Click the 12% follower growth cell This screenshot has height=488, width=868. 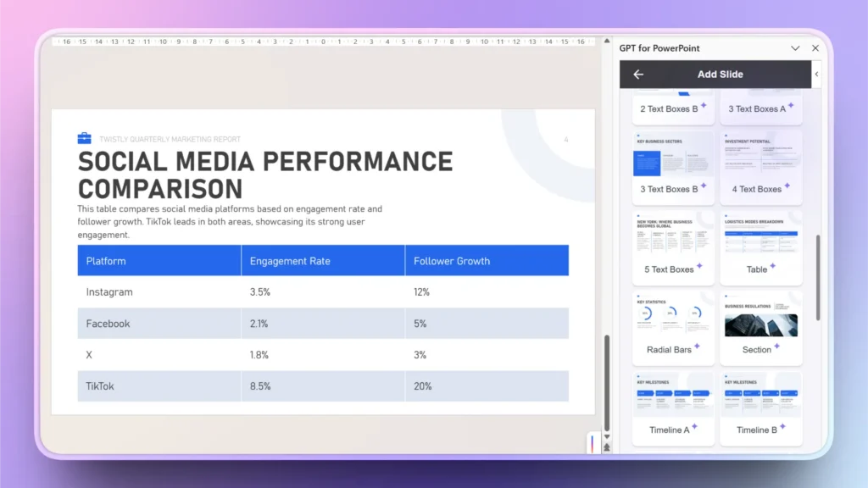[x=487, y=291]
